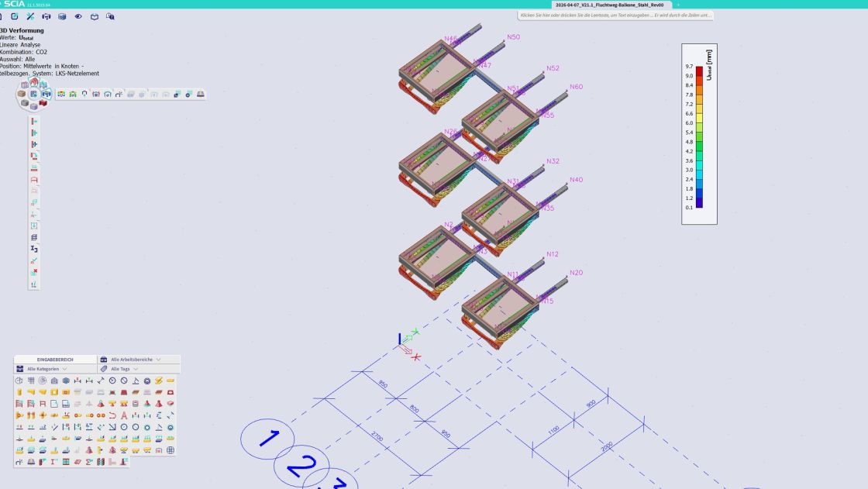This screenshot has width=868, height=489.
Task: Click the book icon ending the results toolbar
Action: tap(201, 94)
